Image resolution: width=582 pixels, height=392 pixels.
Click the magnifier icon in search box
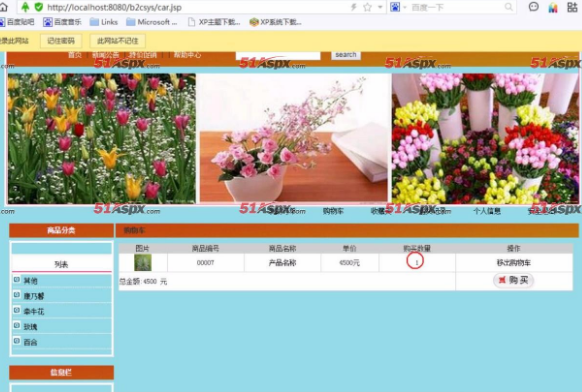(x=509, y=7)
